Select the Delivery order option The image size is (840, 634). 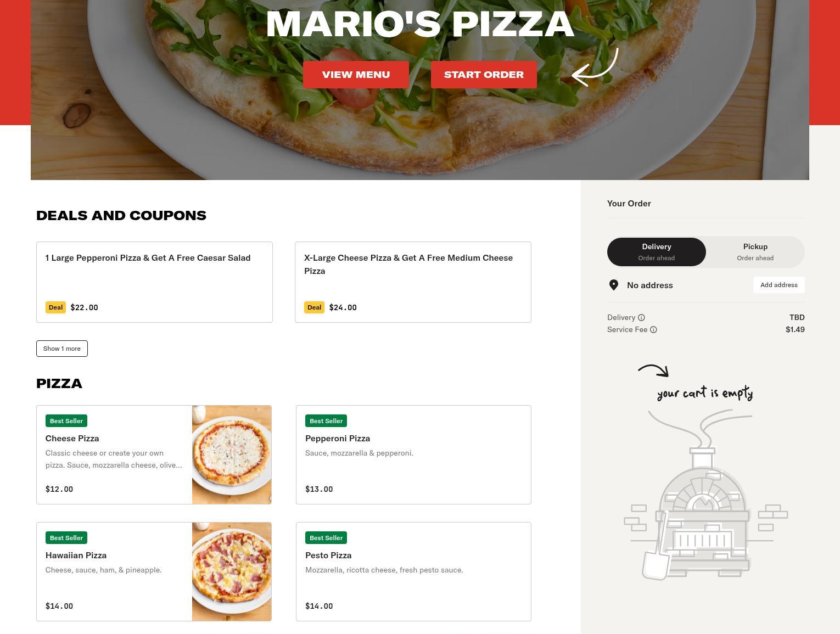(x=657, y=252)
